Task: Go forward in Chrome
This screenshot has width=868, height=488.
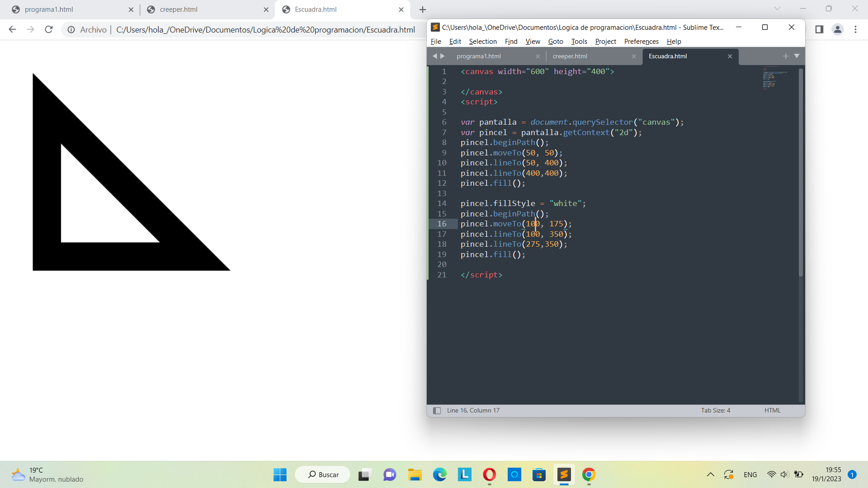Action: (30, 29)
